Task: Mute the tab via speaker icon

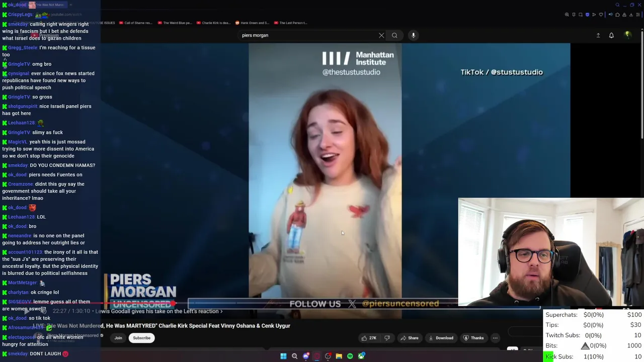Action: pos(611,15)
